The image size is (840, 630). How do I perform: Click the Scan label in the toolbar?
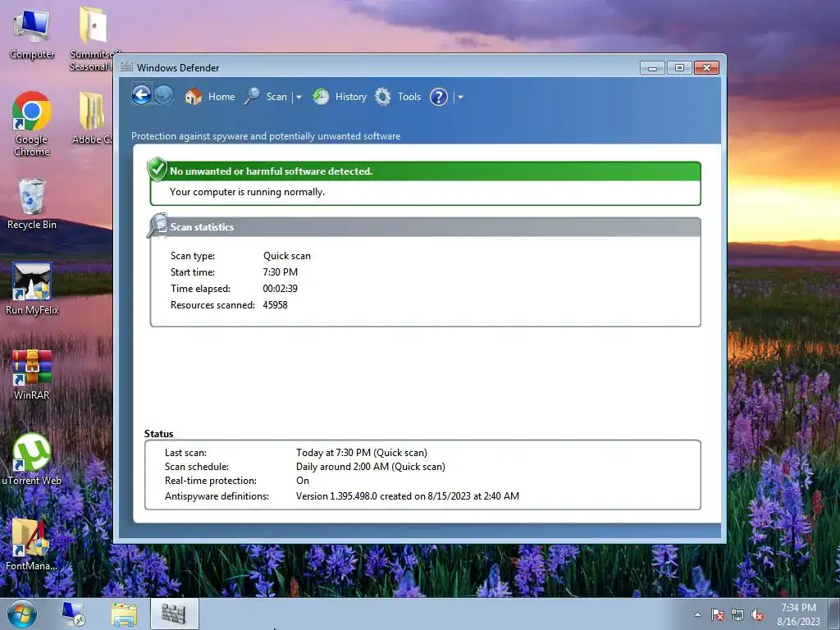tap(276, 97)
